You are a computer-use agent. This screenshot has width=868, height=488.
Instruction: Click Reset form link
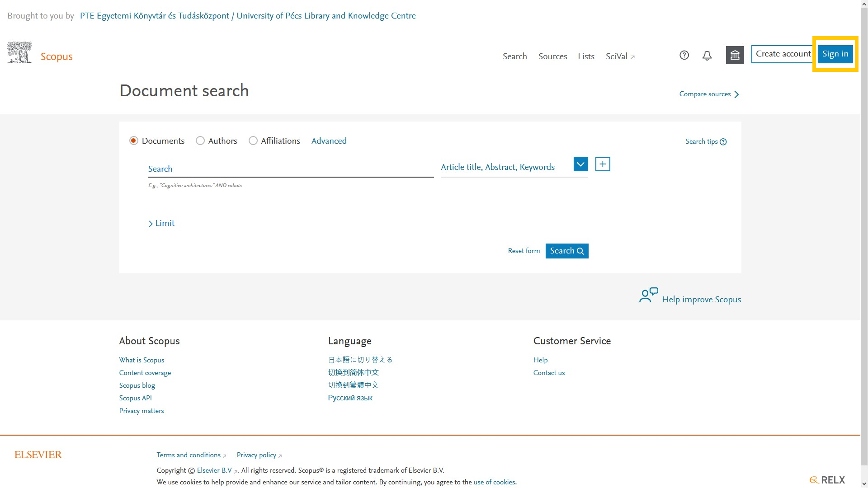click(524, 251)
